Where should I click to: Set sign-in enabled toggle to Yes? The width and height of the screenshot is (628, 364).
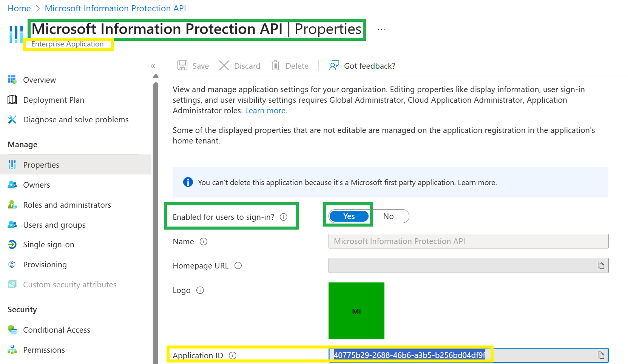pyautogui.click(x=349, y=216)
